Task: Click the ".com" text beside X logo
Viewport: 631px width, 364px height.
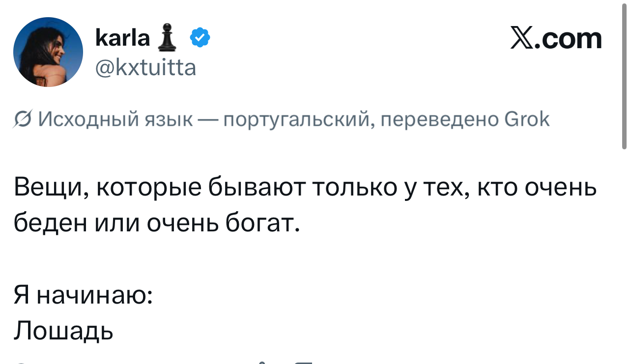Action: [x=569, y=38]
